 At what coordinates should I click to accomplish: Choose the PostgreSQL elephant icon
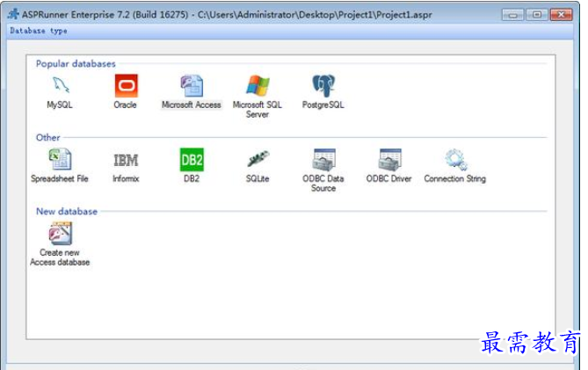tap(323, 85)
